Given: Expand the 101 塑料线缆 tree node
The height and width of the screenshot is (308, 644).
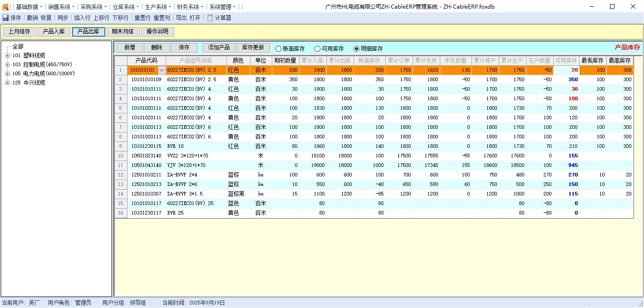Looking at the screenshot, I should click(7, 55).
